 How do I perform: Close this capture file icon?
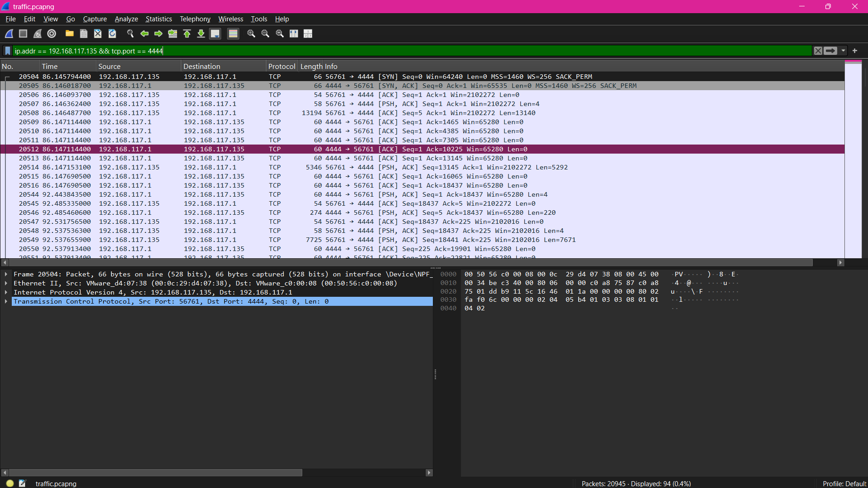(98, 34)
